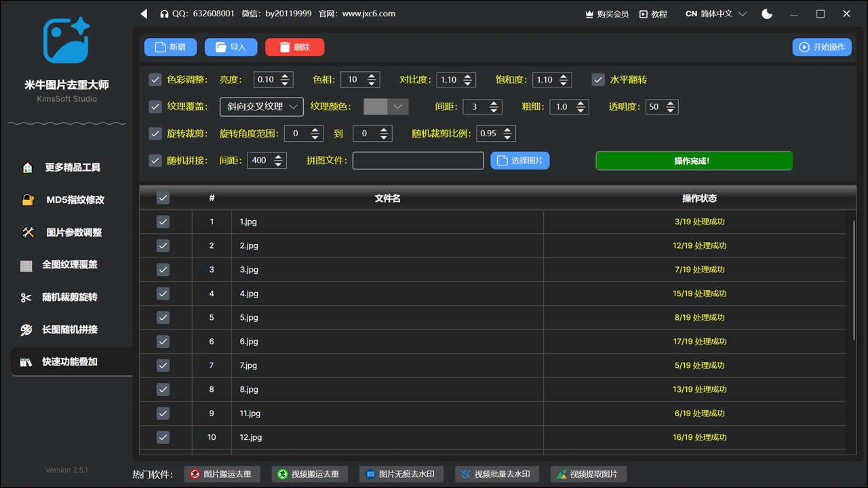Screen dimensions: 868x488
Task: Click the long image stitching icon
Action: pyautogui.click(x=26, y=330)
